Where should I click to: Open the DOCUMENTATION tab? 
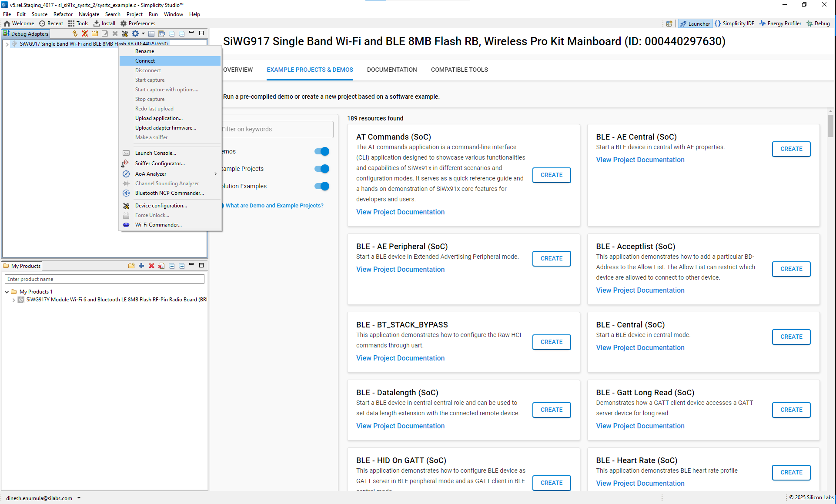click(391, 70)
